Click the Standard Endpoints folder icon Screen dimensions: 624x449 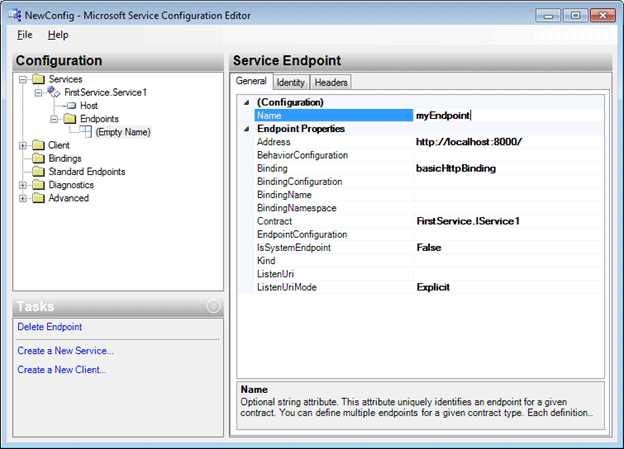point(39,171)
